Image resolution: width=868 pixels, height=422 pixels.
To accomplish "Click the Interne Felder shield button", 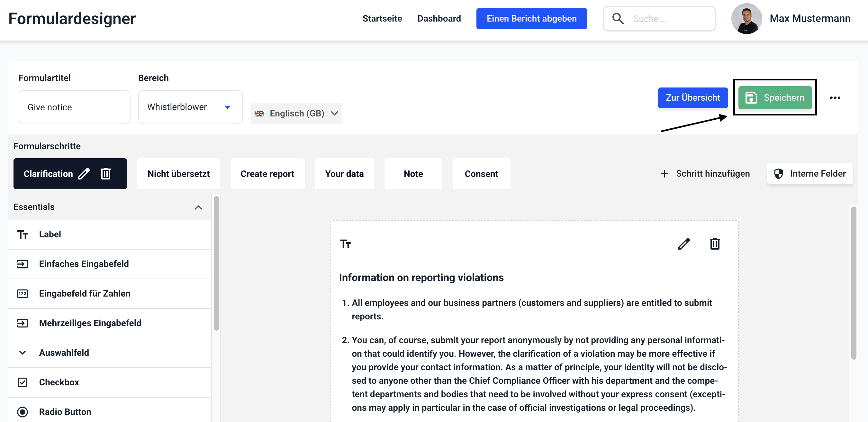I will coord(810,174).
